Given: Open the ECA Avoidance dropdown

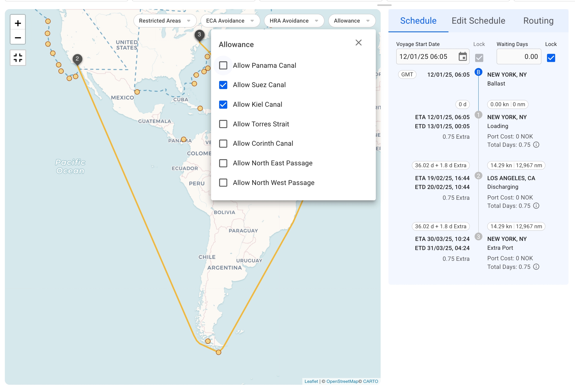Looking at the screenshot, I should pyautogui.click(x=230, y=21).
